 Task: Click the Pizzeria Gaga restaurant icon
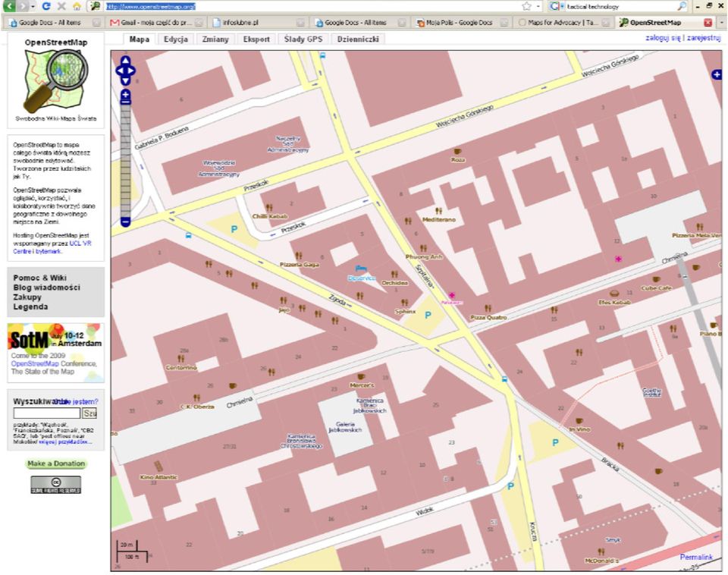point(299,256)
